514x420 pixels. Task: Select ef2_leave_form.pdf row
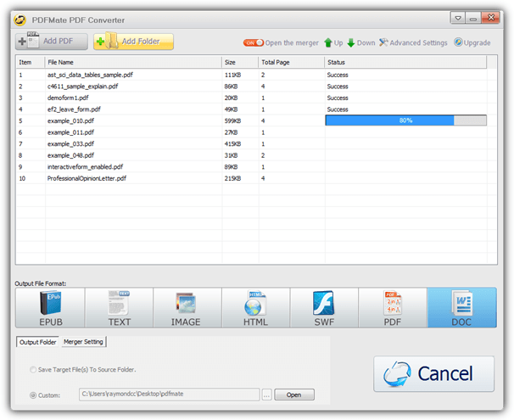(251, 109)
